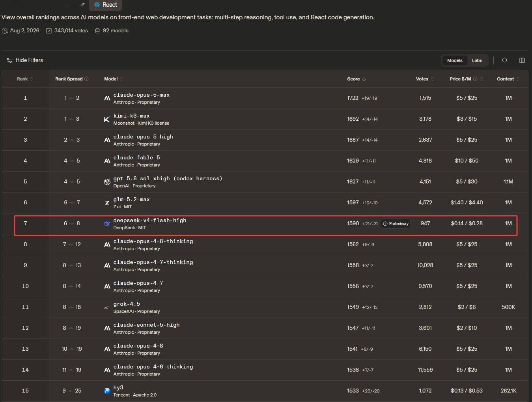
Task: Sort the table by the Votes column
Action: pyautogui.click(x=425, y=79)
